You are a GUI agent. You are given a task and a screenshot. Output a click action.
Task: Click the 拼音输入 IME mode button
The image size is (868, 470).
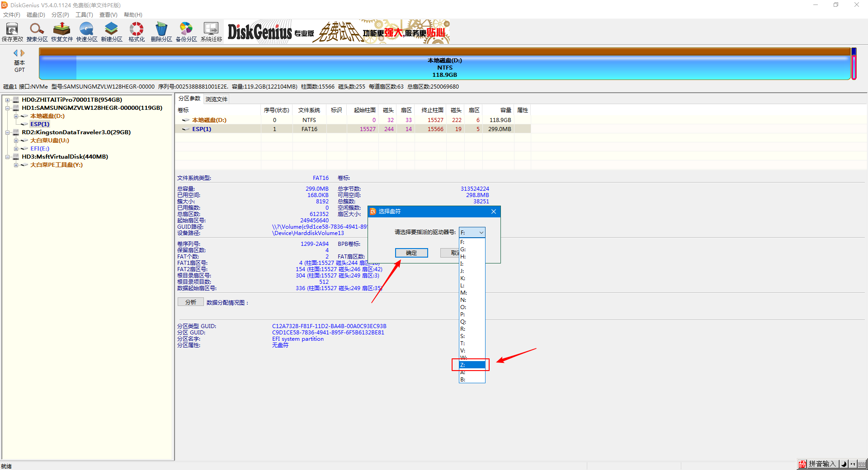click(x=822, y=464)
